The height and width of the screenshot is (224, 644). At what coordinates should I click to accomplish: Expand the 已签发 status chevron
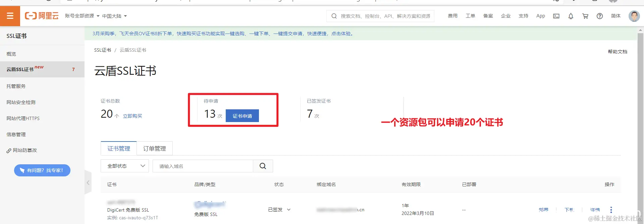tap(289, 210)
